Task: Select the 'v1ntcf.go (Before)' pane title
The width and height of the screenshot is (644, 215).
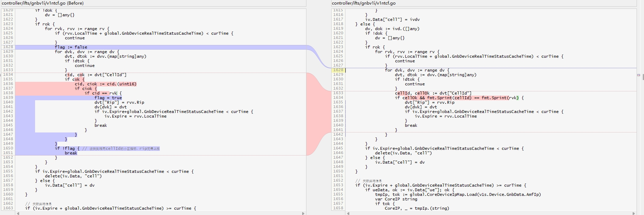Action: click(43, 3)
